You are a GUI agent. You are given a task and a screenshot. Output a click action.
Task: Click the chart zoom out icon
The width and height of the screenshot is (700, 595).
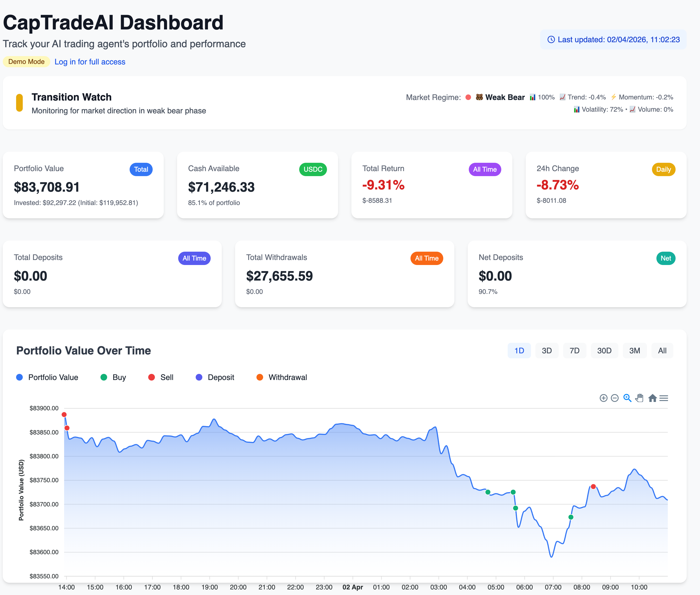tap(615, 398)
